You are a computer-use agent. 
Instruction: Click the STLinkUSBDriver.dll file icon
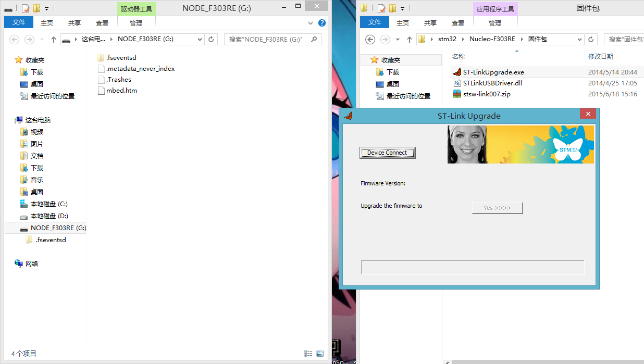(x=457, y=83)
